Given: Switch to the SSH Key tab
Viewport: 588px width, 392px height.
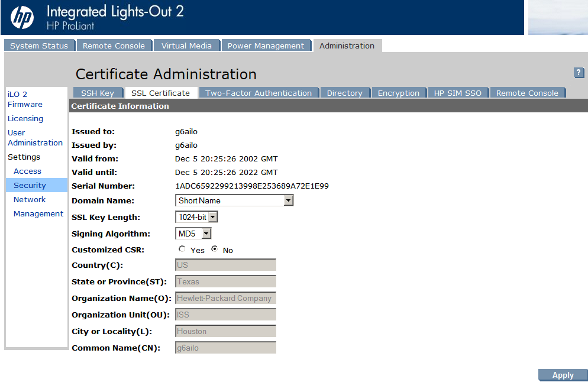Looking at the screenshot, I should pos(98,93).
